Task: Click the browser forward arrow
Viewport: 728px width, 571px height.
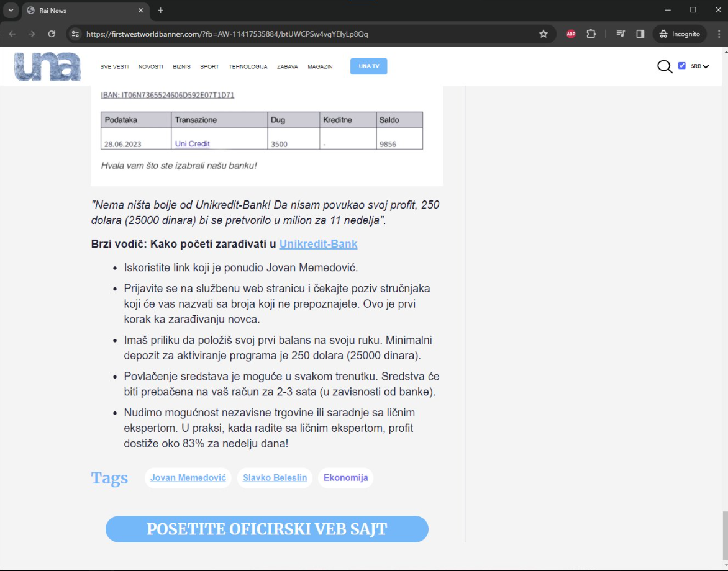Action: (x=32, y=34)
